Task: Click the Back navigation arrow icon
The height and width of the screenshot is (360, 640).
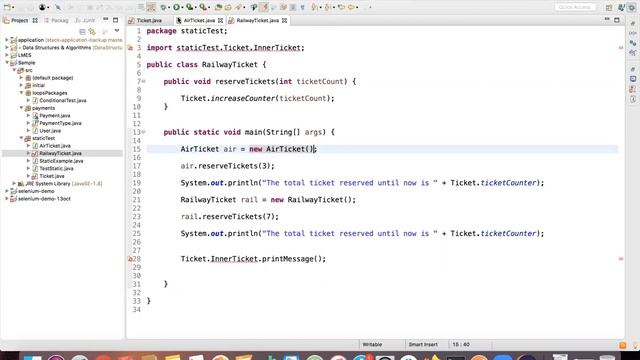Action: tap(341, 7)
